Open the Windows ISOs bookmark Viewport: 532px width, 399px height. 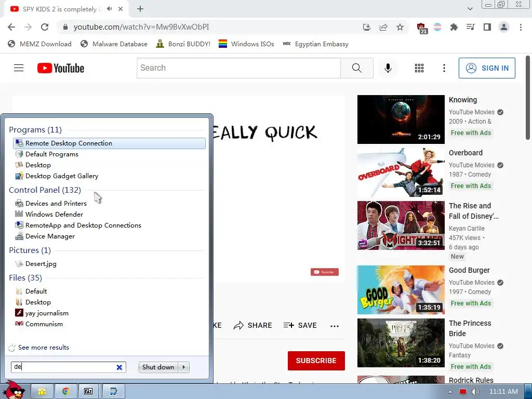tap(246, 44)
